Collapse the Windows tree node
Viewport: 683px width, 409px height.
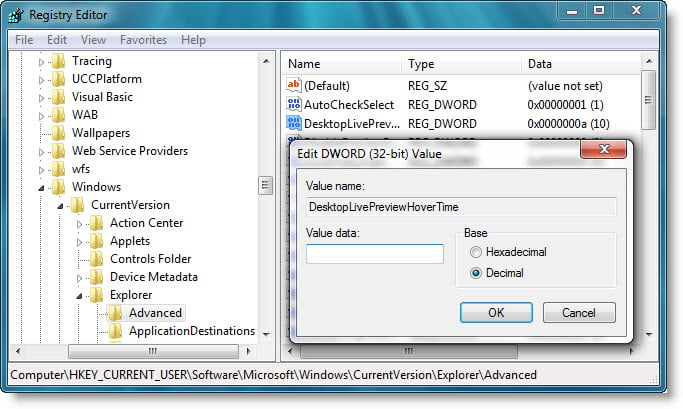(x=41, y=188)
